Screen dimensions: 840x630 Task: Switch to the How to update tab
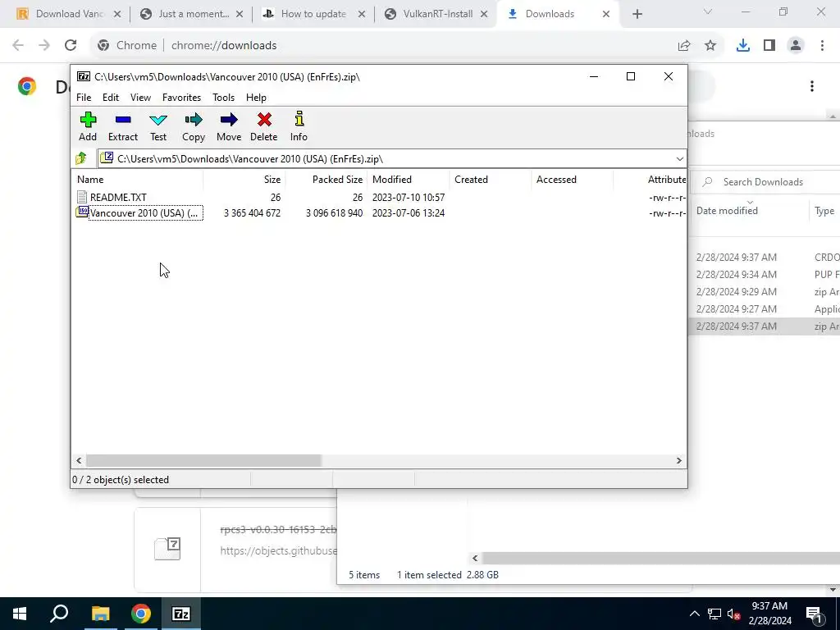point(314,14)
